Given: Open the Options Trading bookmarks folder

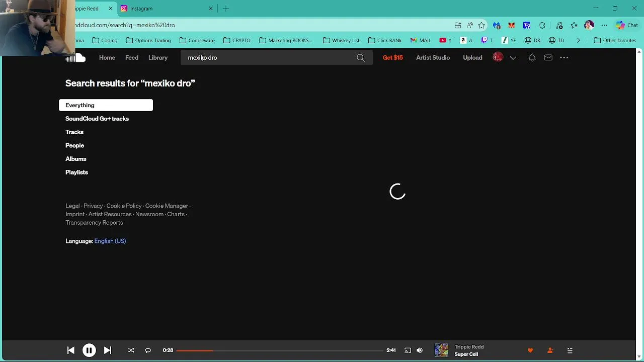Looking at the screenshot, I should pyautogui.click(x=148, y=40).
